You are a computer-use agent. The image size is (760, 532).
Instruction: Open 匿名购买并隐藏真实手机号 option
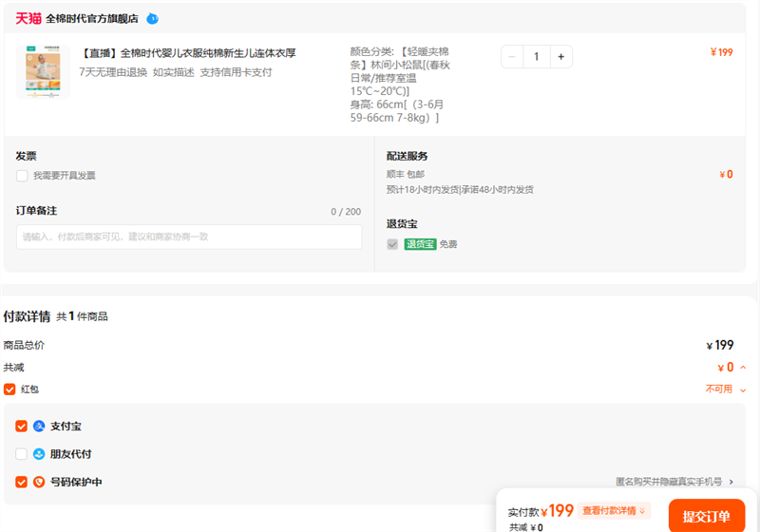674,482
